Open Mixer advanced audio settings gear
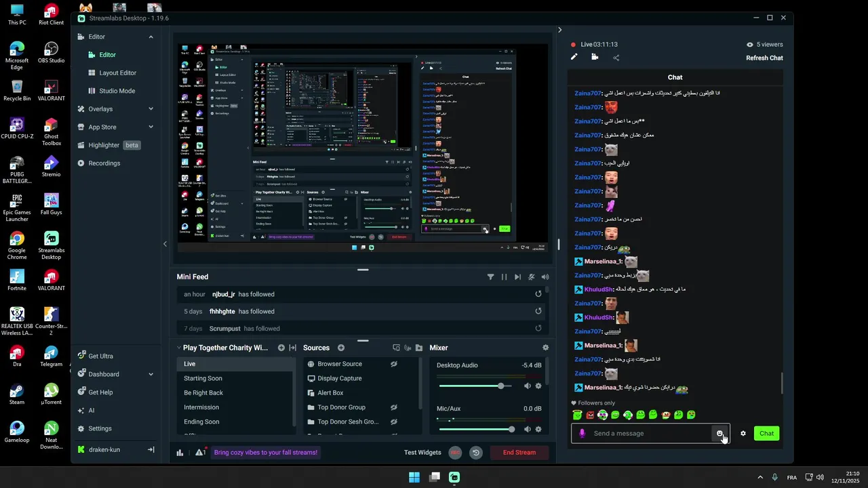 pyautogui.click(x=545, y=348)
